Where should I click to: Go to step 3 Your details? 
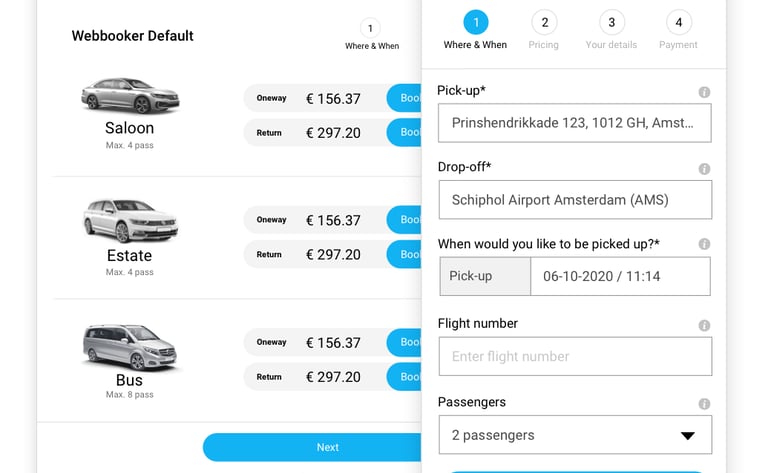coord(611,30)
